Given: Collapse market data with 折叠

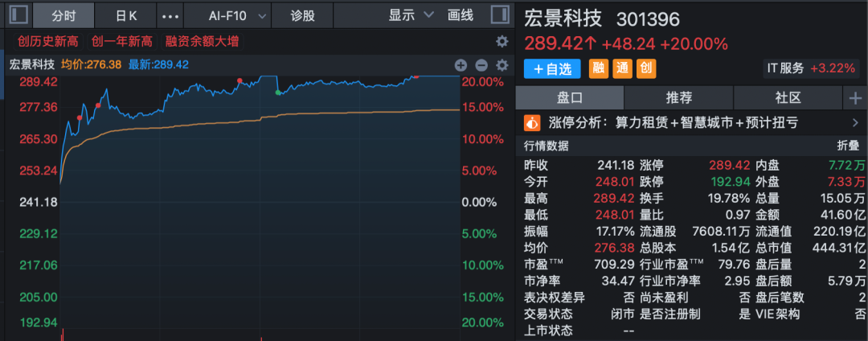Looking at the screenshot, I should [x=847, y=146].
